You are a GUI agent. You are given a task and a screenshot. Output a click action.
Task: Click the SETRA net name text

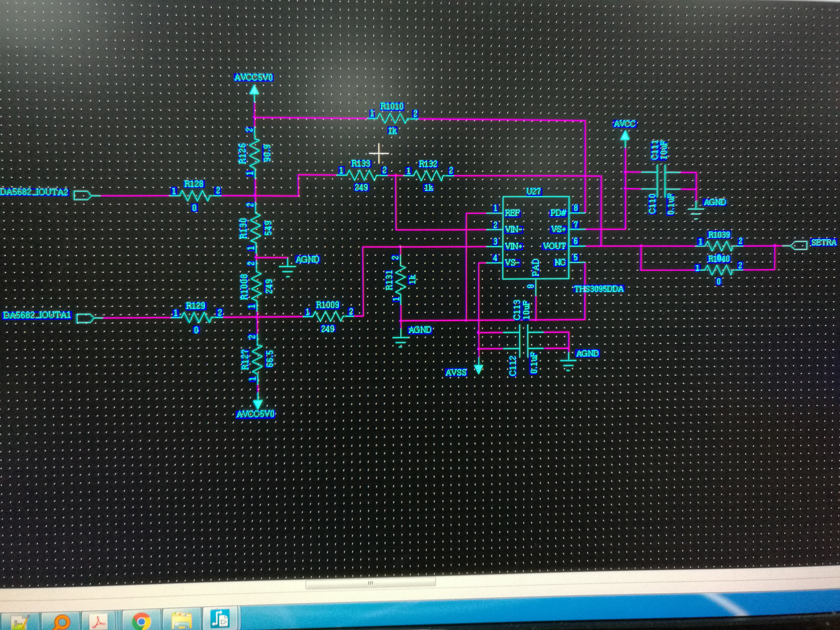pyautogui.click(x=824, y=242)
